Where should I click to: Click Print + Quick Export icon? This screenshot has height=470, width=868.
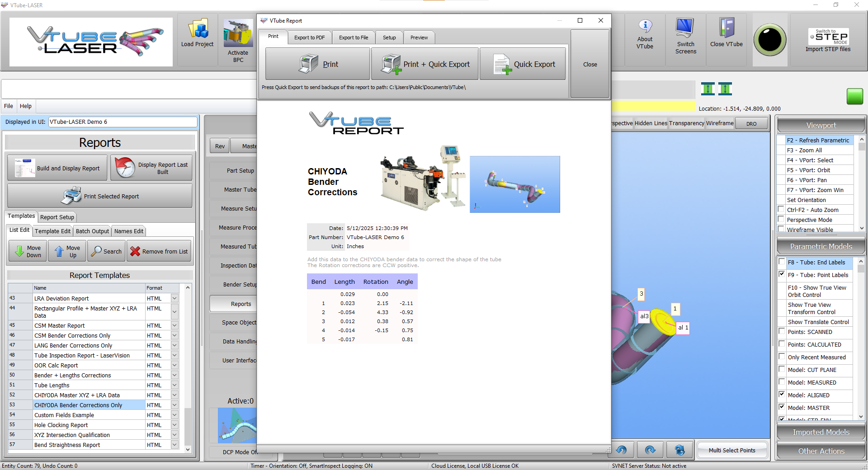(x=391, y=64)
